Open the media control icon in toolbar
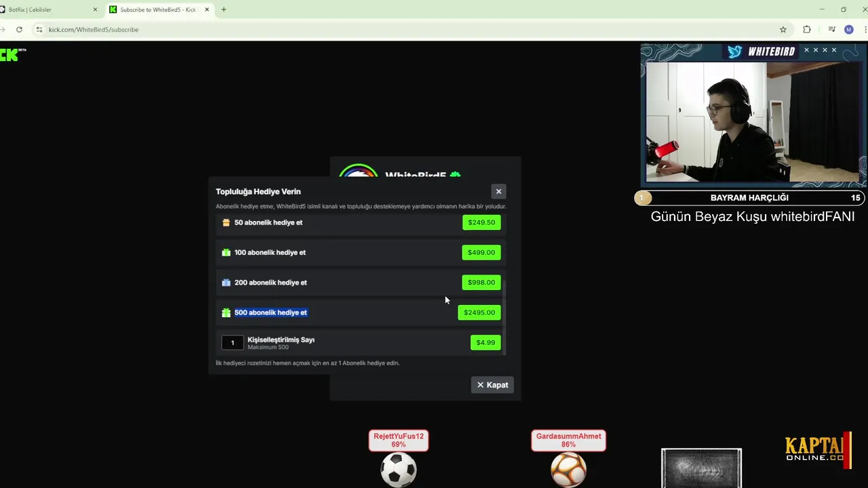The width and height of the screenshot is (868, 488). tap(831, 29)
